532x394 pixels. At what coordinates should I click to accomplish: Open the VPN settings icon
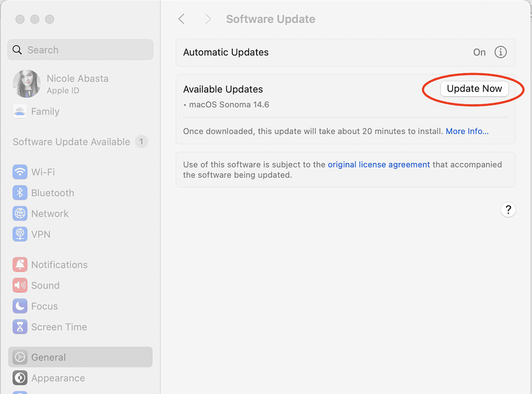coord(20,234)
